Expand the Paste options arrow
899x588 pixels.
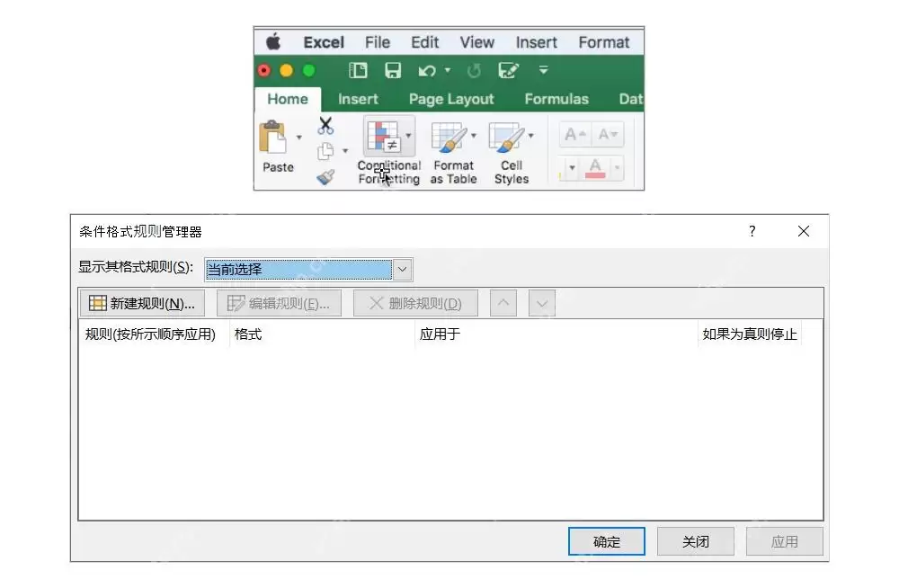click(298, 137)
